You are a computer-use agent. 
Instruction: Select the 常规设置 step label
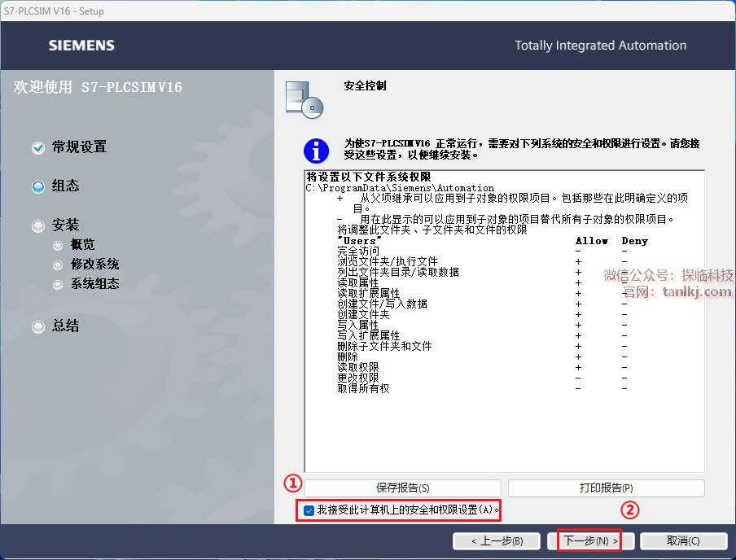coord(79,147)
